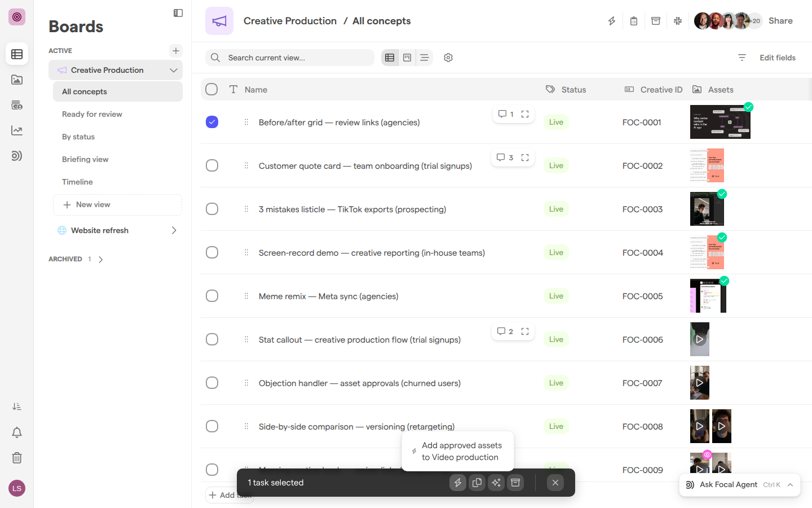Image resolution: width=812 pixels, height=508 pixels.
Task: Duplicate selected task via copy icon
Action: [x=477, y=483]
